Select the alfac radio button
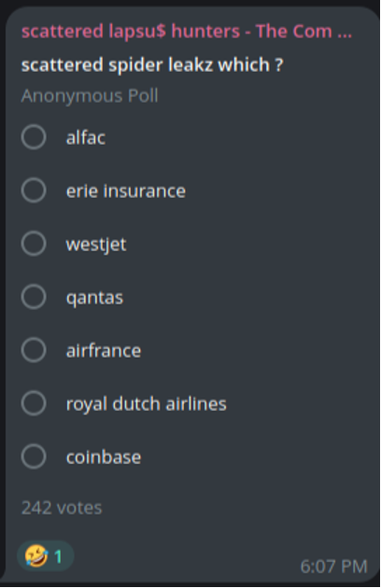This screenshot has width=381, height=588. [34, 137]
